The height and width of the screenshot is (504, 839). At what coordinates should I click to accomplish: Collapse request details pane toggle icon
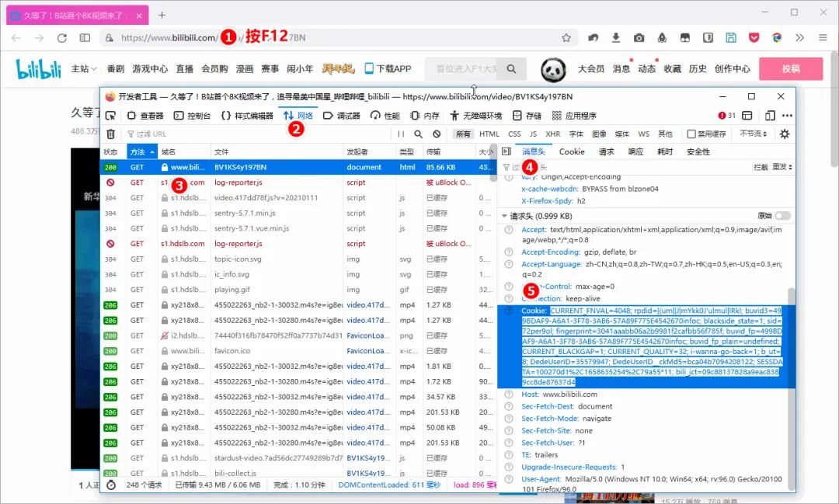pyautogui.click(x=507, y=152)
